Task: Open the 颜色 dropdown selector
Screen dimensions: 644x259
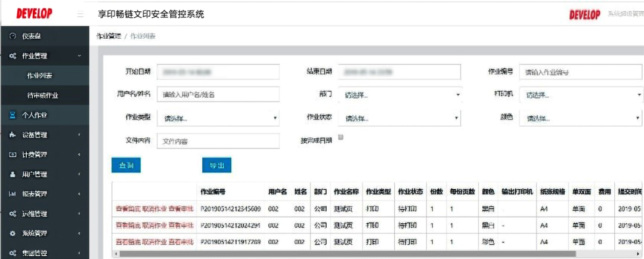Action: (581, 118)
